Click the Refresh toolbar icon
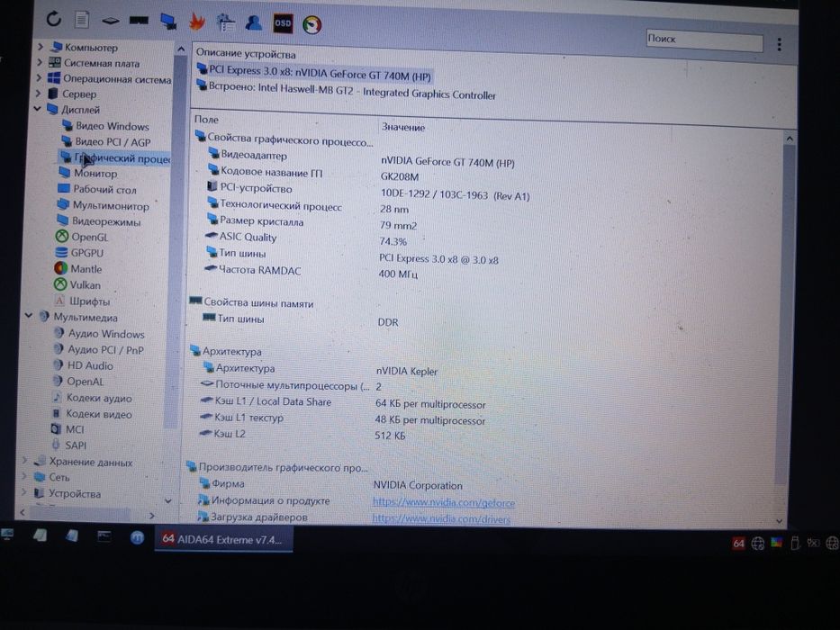The image size is (840, 630). (54, 19)
